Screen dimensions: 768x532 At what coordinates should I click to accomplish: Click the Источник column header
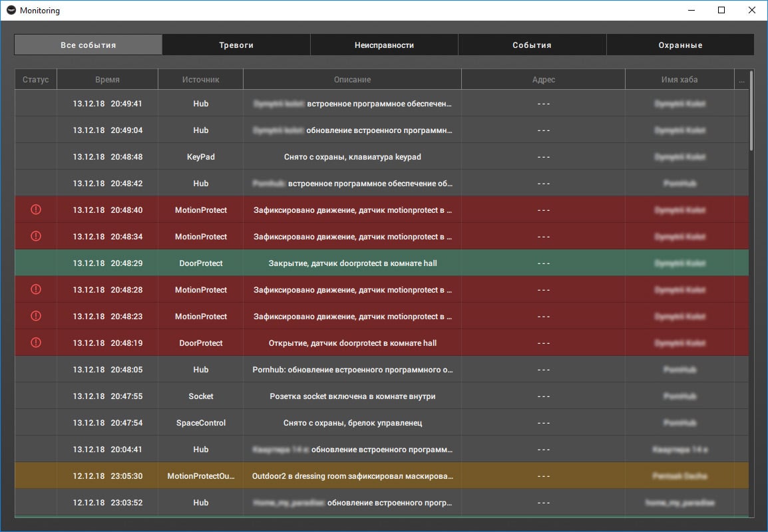[x=200, y=79]
